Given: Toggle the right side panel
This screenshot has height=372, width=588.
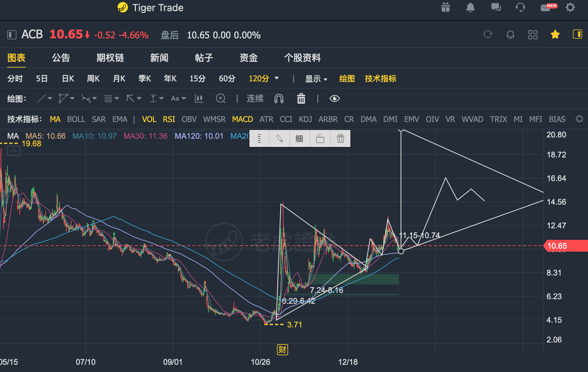Looking at the screenshot, I should 577,34.
